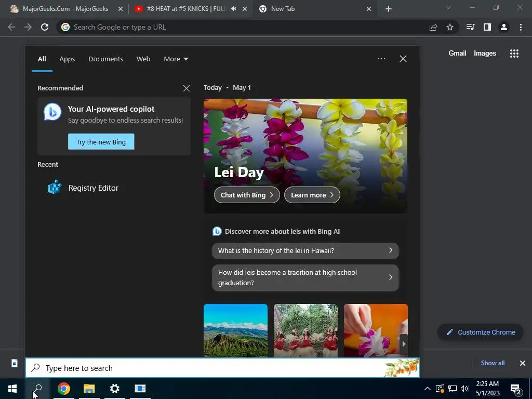Click the volume speaker tray icon
This screenshot has width=532, height=399.
click(465, 389)
